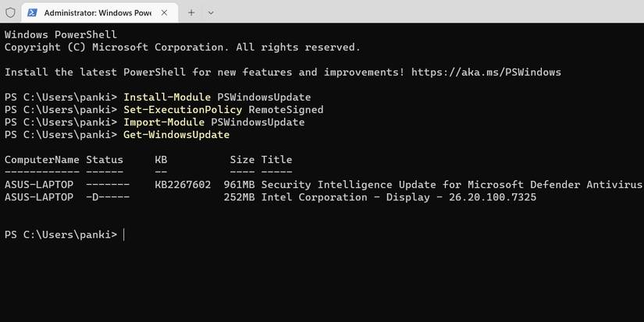Click the Set-ExecutionPolicy RemoteSigned command
Viewport: 644px width, 322px height.
coord(223,110)
